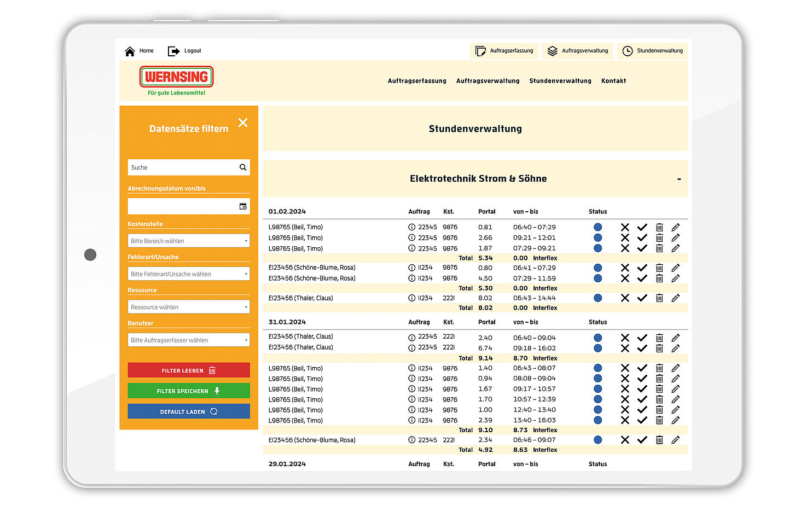The width and height of the screenshot is (812, 511).
Task: Open info icon for Beil 06:40 – 07:29 row
Action: click(x=412, y=227)
